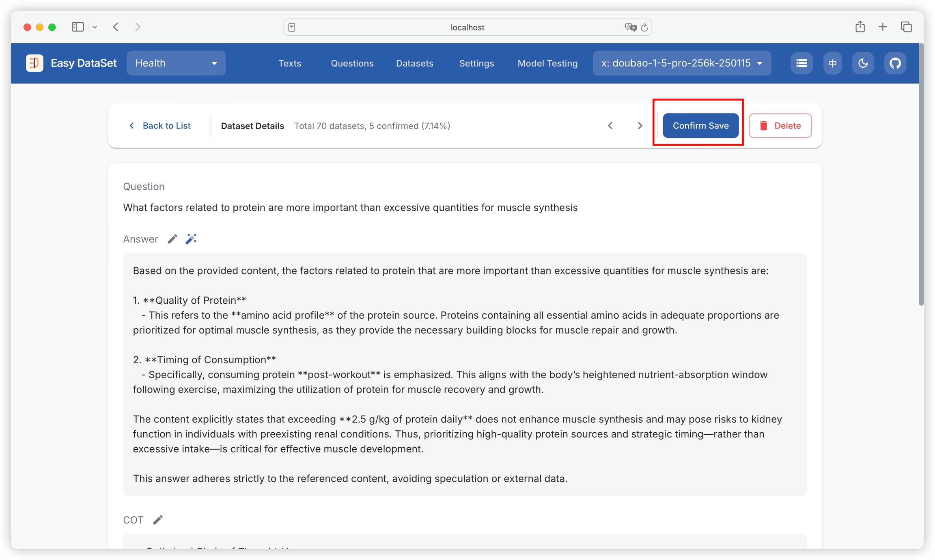Image resolution: width=935 pixels, height=560 pixels.
Task: Open the GitHub repository icon
Action: click(x=895, y=63)
